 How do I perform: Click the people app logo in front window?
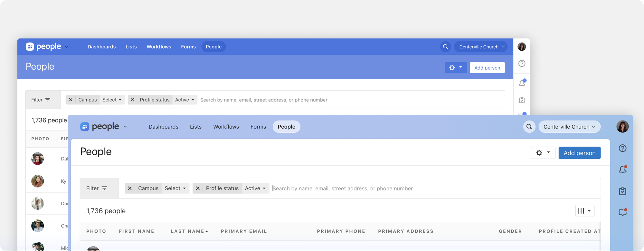tap(100, 127)
